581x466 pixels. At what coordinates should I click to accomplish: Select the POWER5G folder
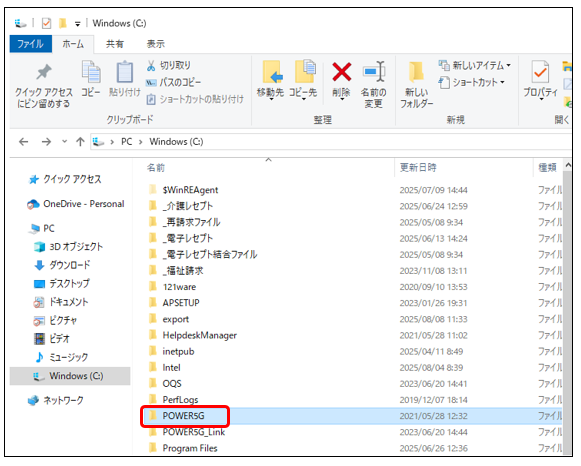coord(183,416)
